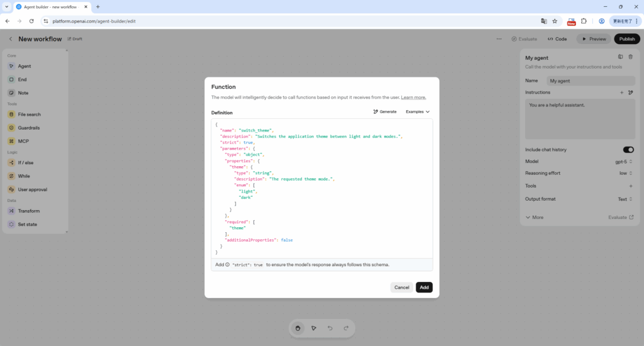
Task: Add a tool with plus icon
Action: click(x=630, y=186)
